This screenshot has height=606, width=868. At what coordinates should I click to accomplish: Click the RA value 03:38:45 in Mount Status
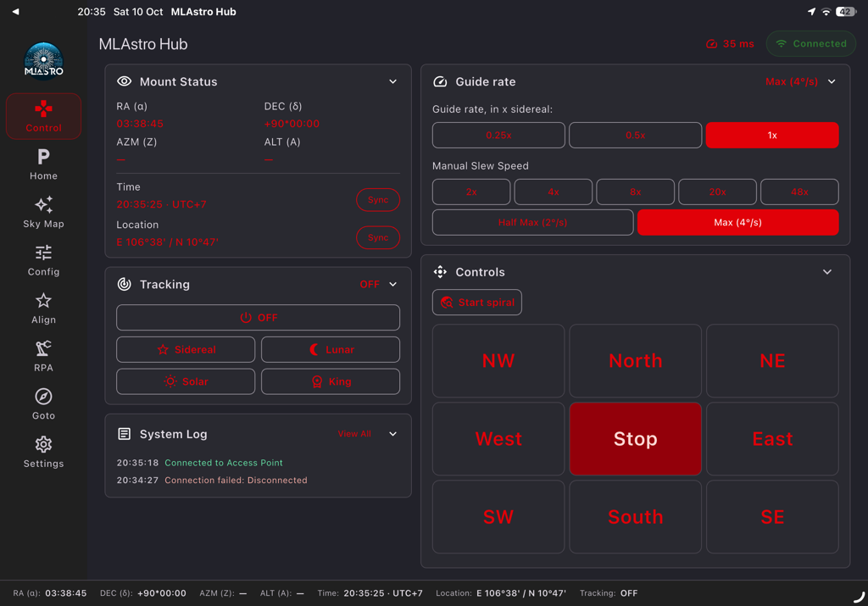click(140, 124)
